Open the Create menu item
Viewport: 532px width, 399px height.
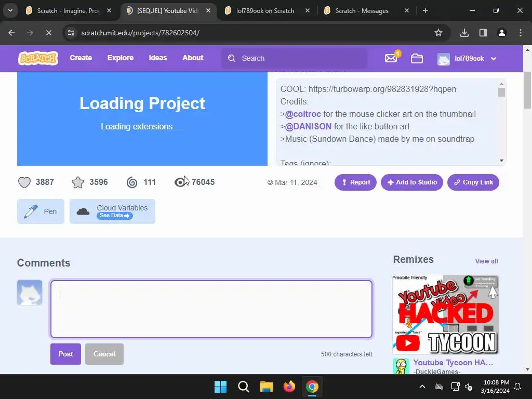tap(81, 58)
